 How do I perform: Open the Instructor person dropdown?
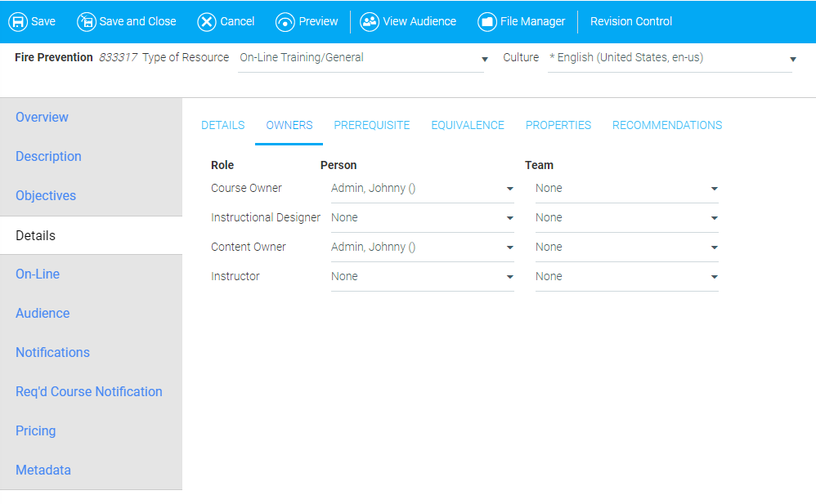coord(422,277)
